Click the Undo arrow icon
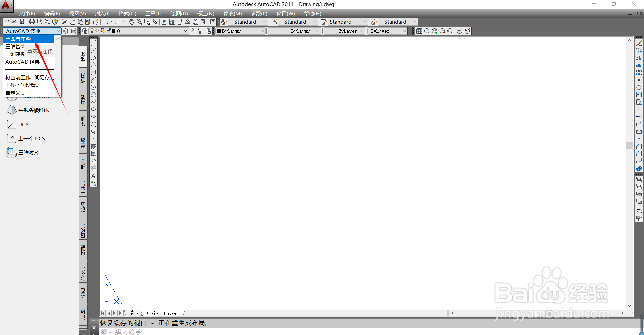Screen dimensions: 644x335 (x=106, y=22)
